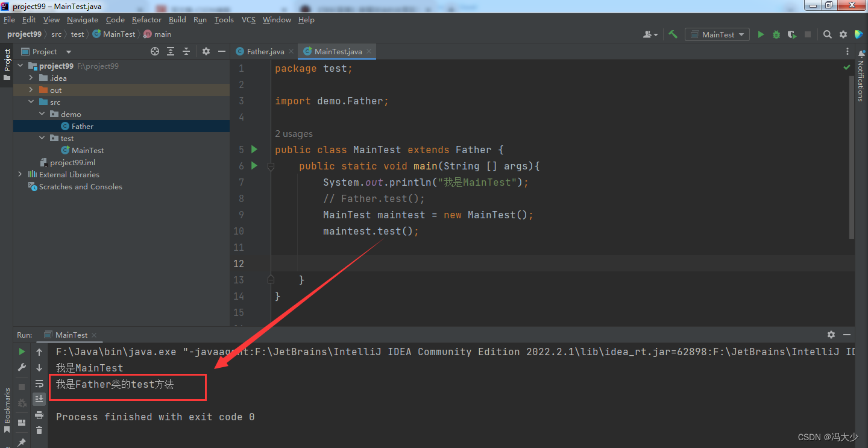Open Run panel settings gear

831,335
